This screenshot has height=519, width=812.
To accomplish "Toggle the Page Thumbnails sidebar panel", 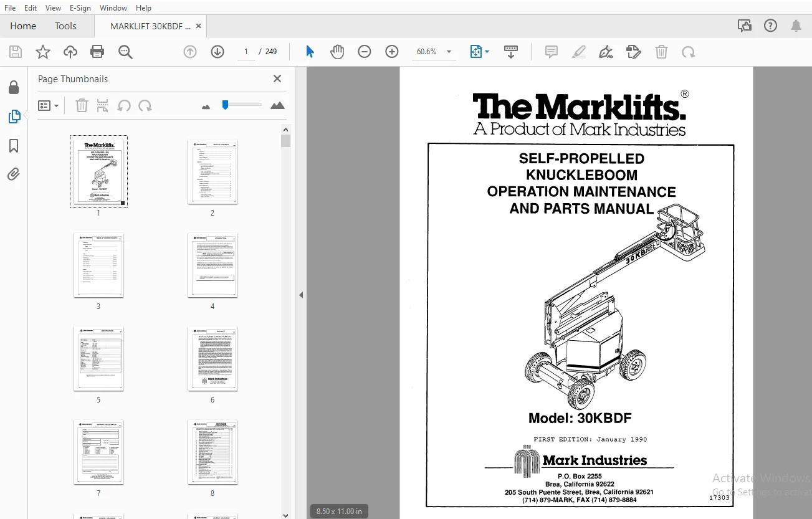I will tap(14, 117).
